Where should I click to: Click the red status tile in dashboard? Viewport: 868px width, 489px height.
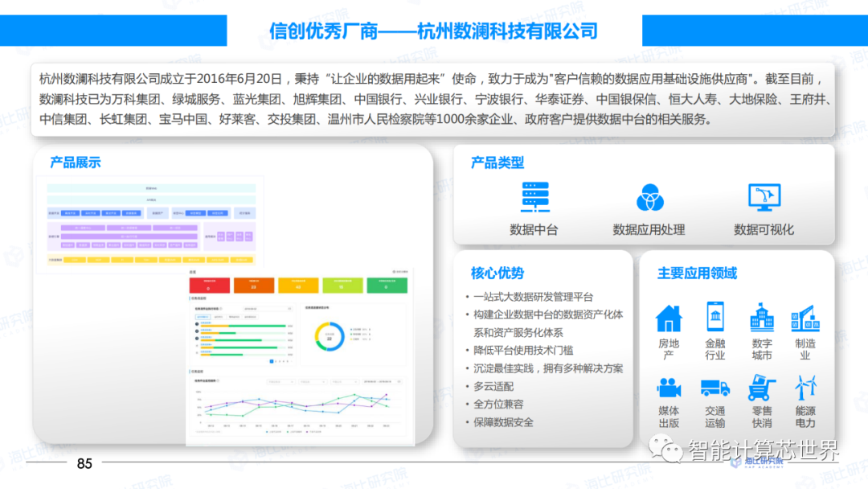tap(209, 286)
